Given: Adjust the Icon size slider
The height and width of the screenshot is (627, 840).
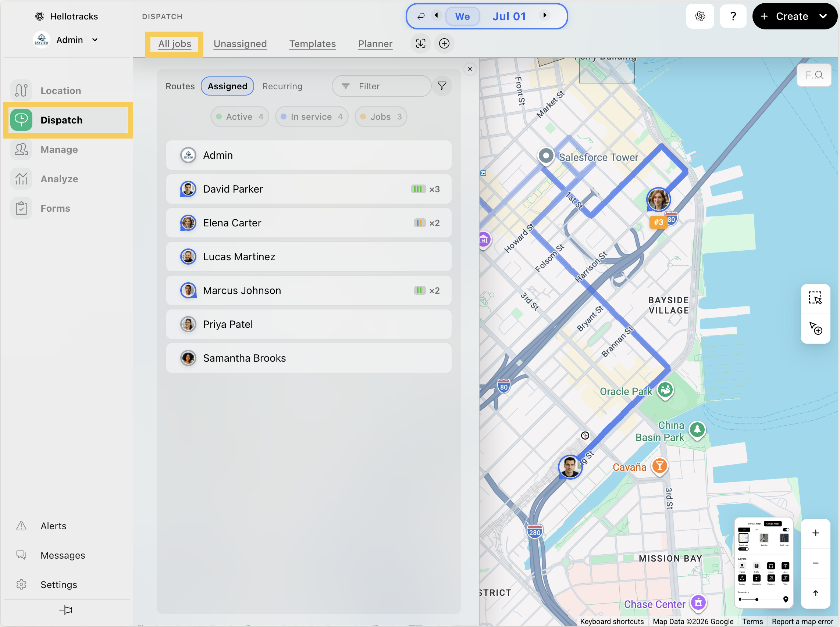Looking at the screenshot, I should coord(757,600).
